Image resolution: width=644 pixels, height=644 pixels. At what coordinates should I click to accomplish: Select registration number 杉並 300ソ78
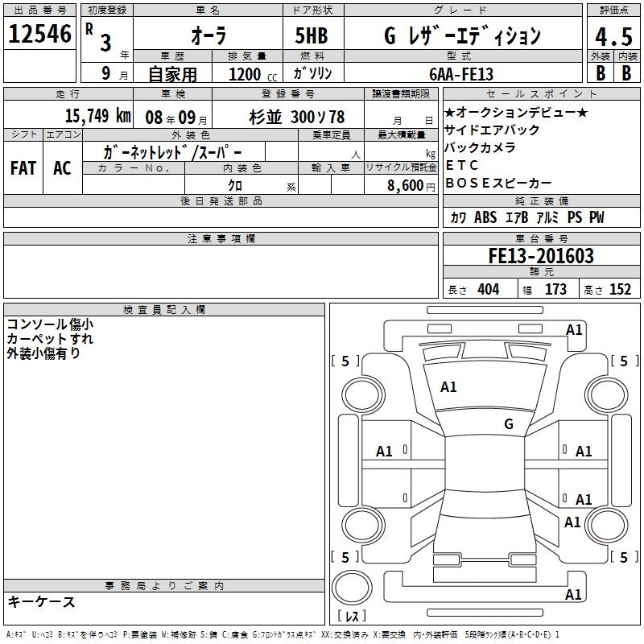(296, 118)
